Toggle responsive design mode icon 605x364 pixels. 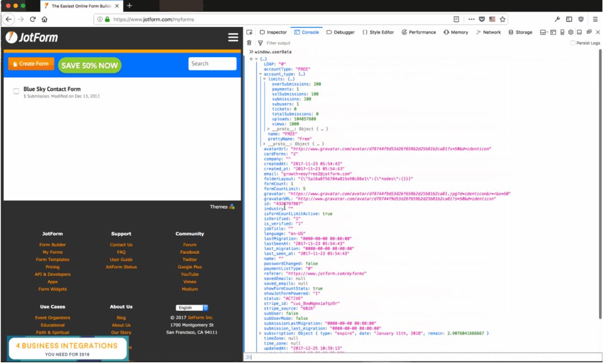pyautogui.click(x=562, y=32)
